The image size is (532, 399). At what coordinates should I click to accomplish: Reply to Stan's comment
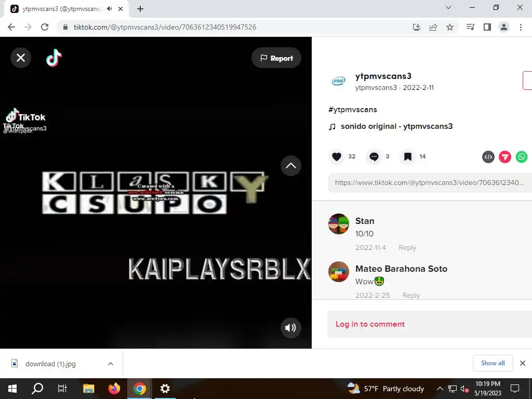click(407, 248)
